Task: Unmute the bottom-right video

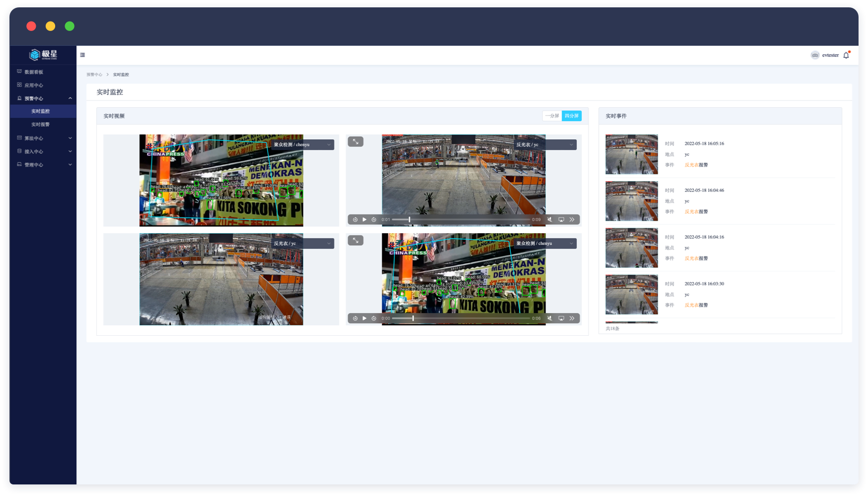Action: coord(550,318)
